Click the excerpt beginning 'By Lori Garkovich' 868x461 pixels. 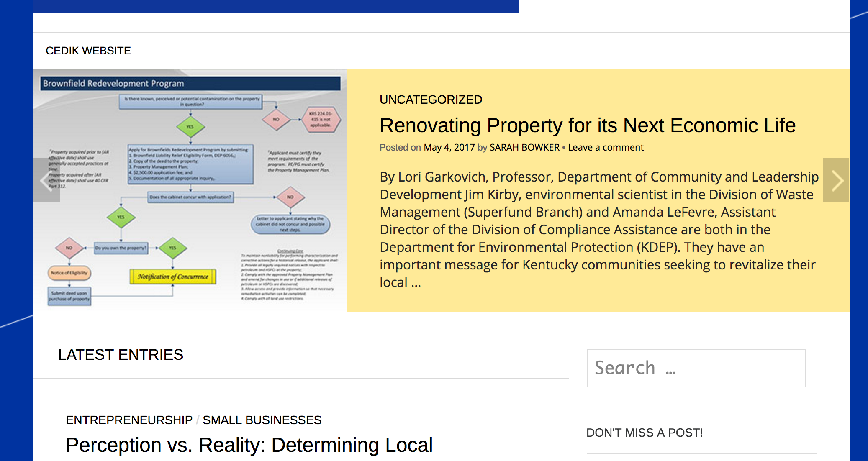(x=598, y=229)
